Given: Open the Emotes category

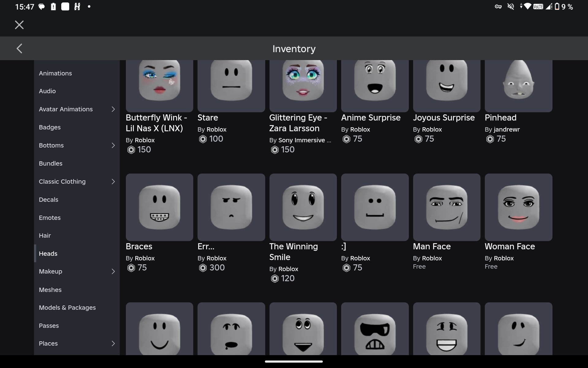Looking at the screenshot, I should click(x=77, y=218).
